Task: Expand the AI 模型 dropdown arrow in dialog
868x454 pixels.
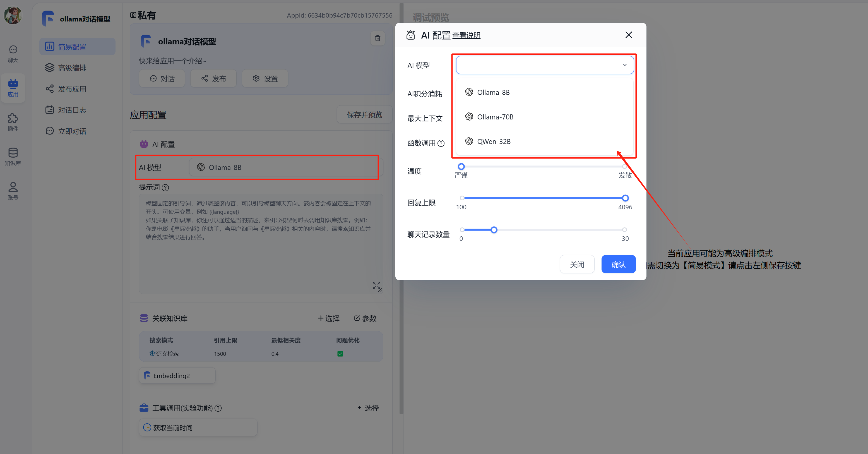Action: (624, 65)
